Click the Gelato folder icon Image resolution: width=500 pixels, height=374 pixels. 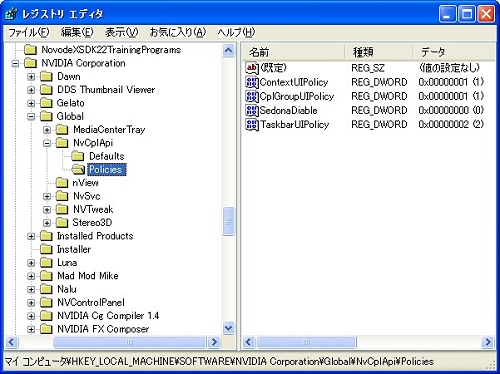point(46,103)
